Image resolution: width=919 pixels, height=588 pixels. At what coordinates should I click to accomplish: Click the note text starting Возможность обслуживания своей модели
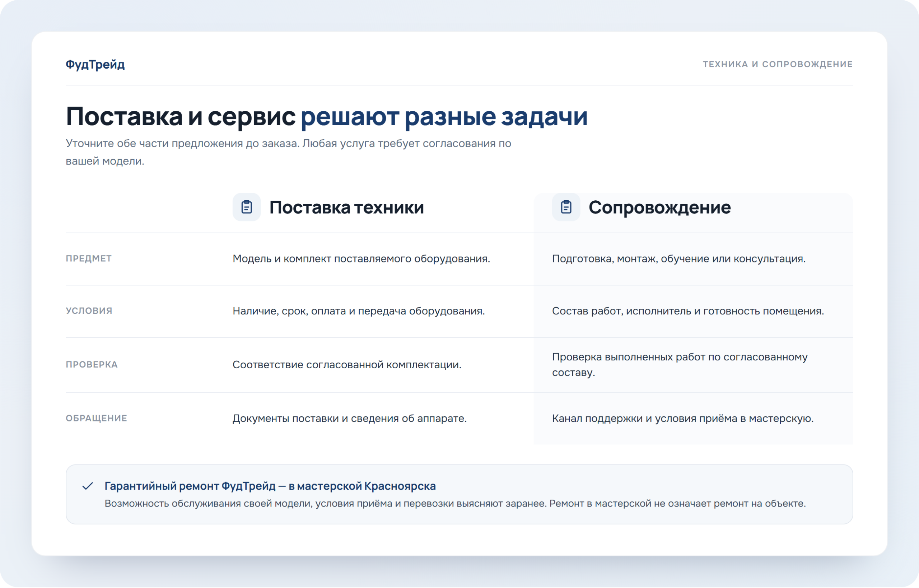[x=455, y=504]
